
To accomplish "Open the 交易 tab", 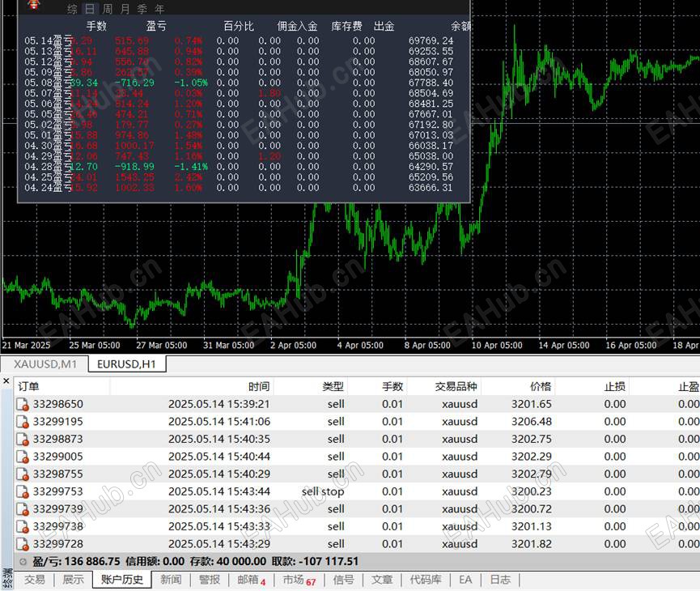I will click(x=34, y=580).
